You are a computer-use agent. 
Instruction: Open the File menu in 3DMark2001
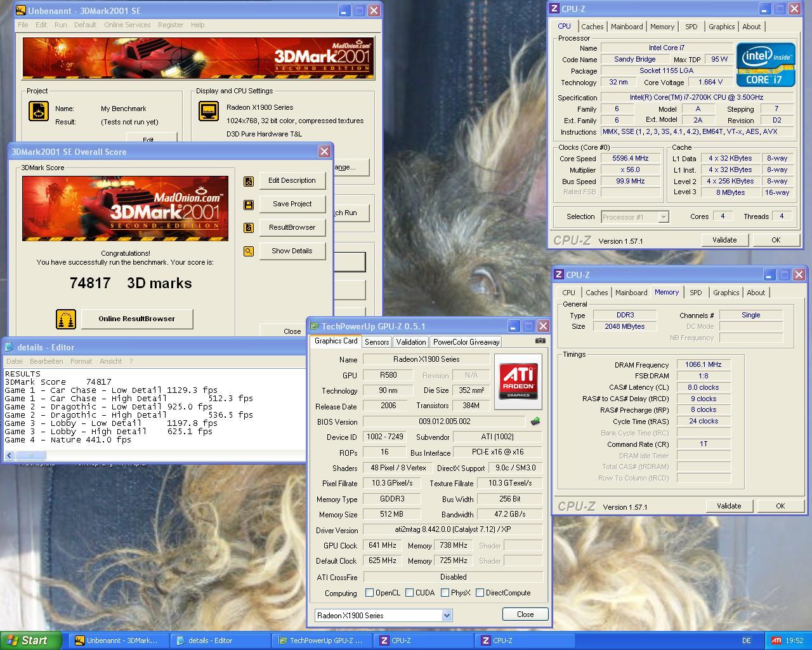(x=23, y=25)
